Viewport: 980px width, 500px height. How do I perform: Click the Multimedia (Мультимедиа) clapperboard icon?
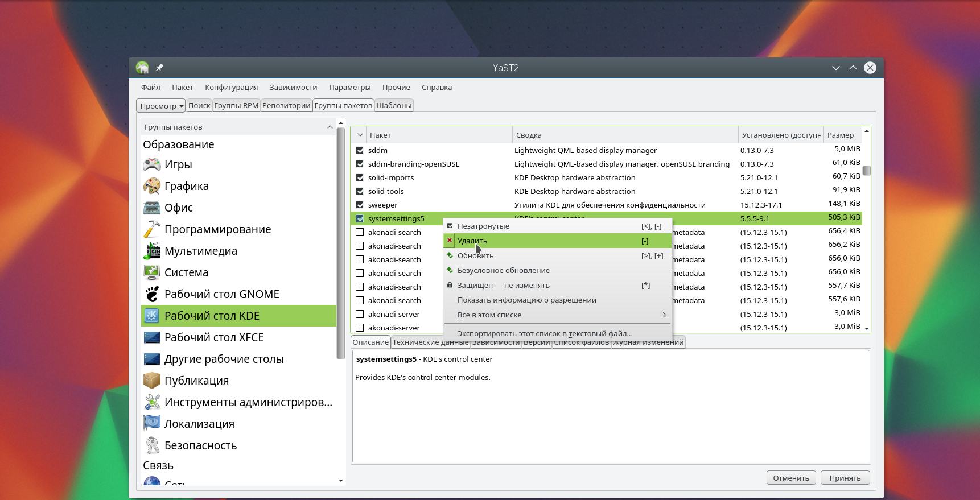pos(152,251)
